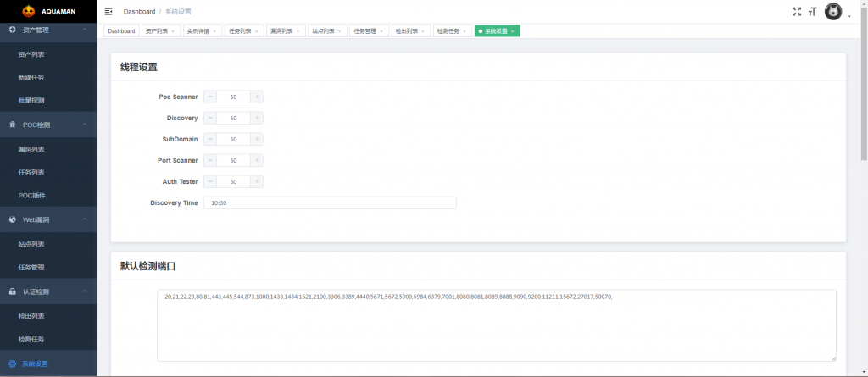The width and height of the screenshot is (868, 377).
Task: Close the 资产列表 tab
Action: (173, 31)
